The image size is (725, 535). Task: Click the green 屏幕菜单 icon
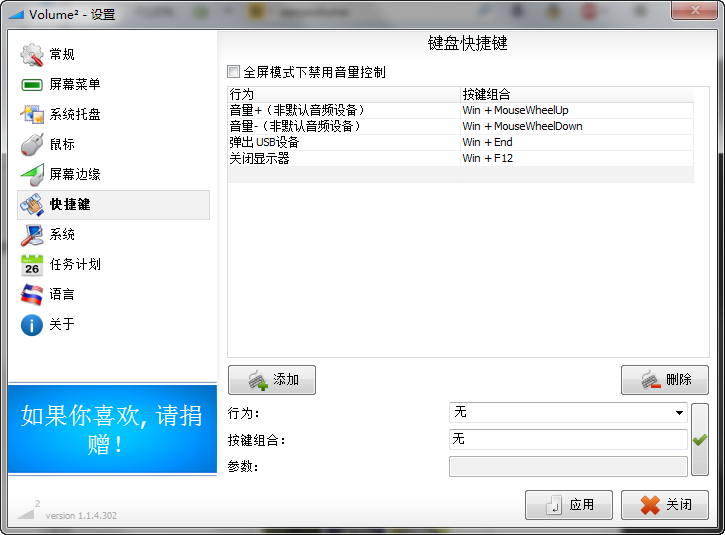(31, 85)
